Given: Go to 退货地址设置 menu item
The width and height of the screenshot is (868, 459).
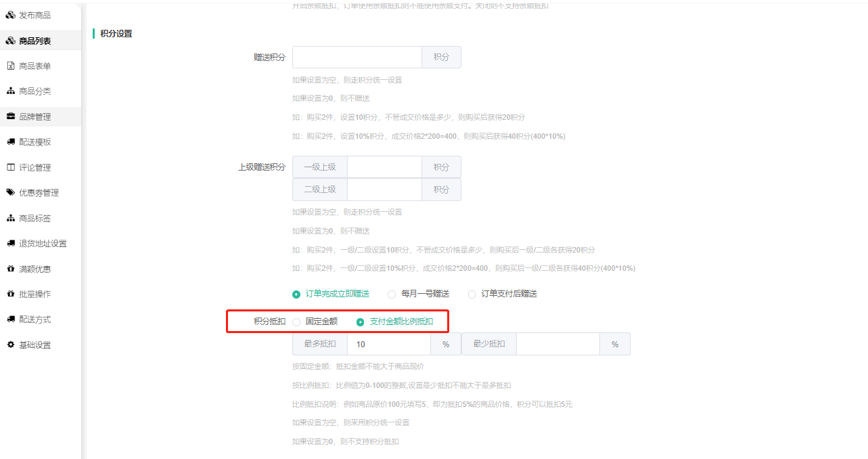Looking at the screenshot, I should [x=43, y=243].
